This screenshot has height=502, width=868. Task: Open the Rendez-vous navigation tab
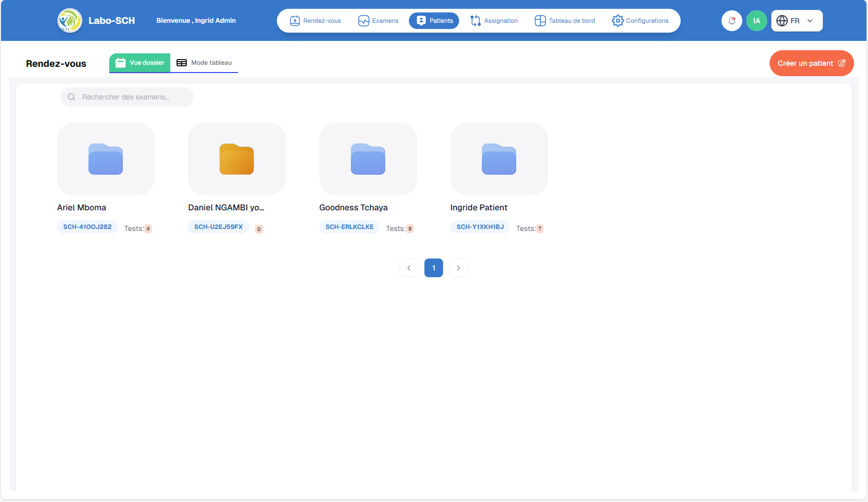tap(316, 21)
